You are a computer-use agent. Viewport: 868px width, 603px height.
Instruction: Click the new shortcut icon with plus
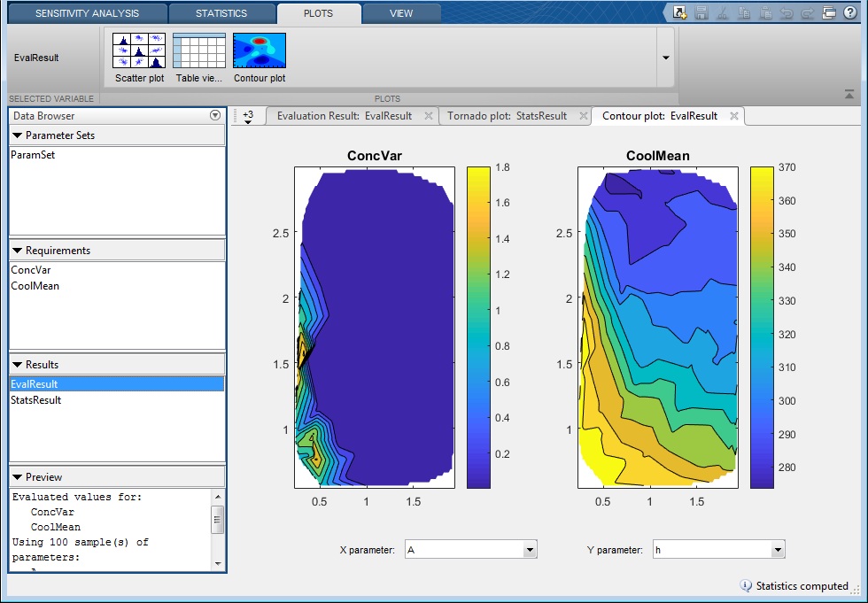(x=679, y=13)
